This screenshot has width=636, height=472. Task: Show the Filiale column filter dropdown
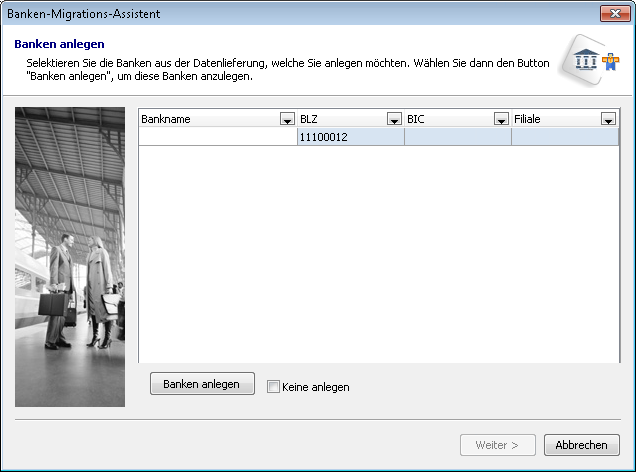pyautogui.click(x=608, y=119)
